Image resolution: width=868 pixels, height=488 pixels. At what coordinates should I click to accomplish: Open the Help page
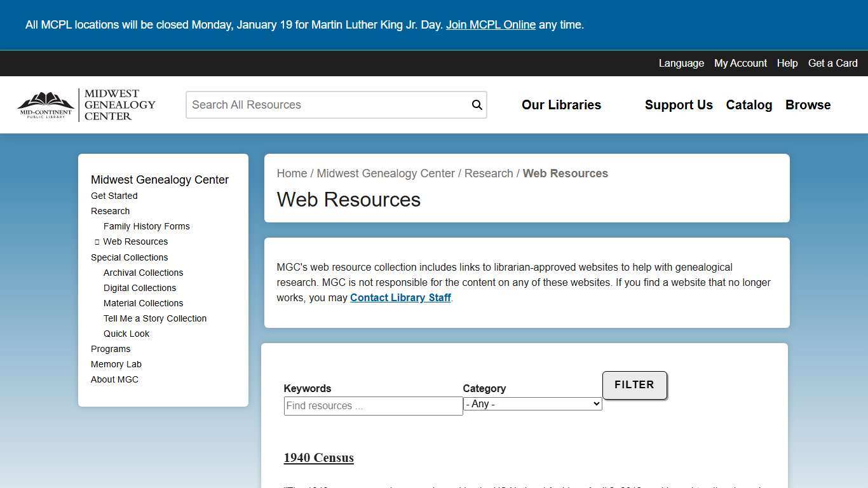pos(787,63)
